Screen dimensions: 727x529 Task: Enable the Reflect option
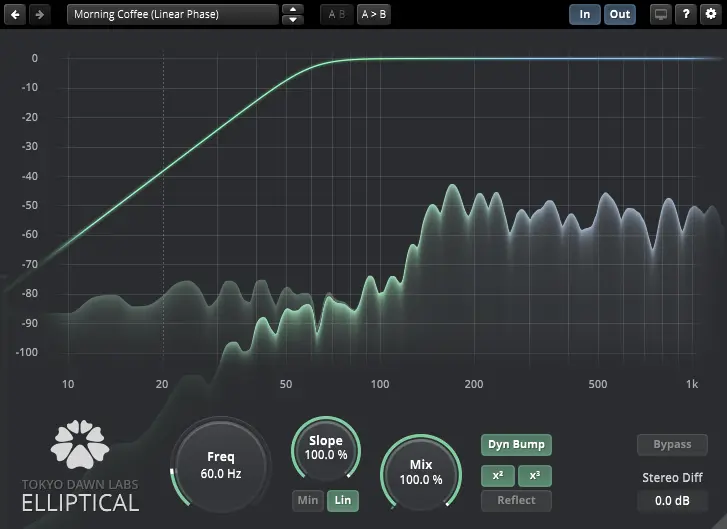pos(516,500)
